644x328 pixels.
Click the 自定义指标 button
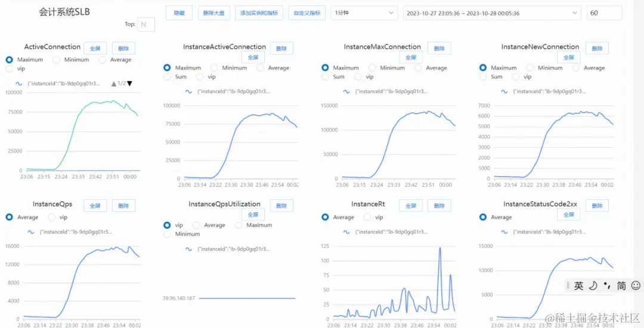point(307,13)
